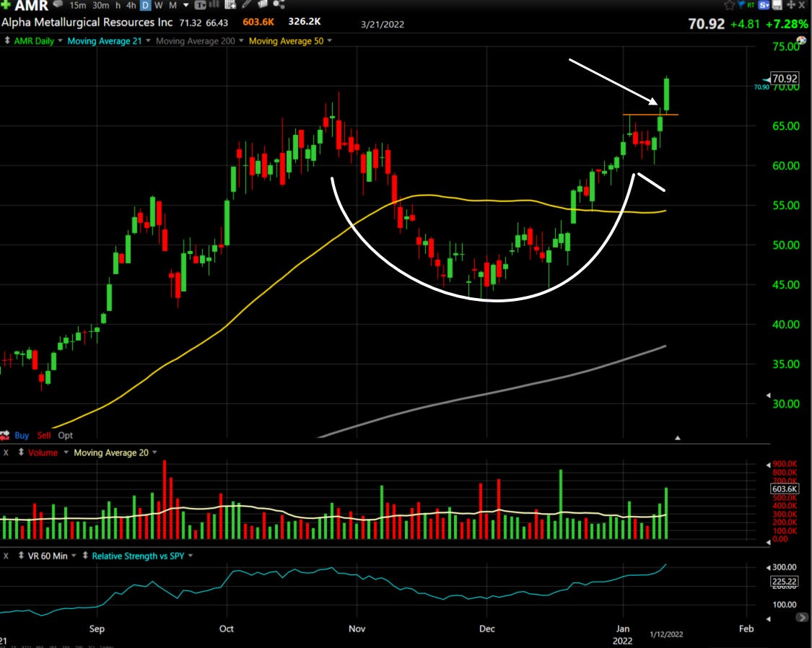Click the up-down arrows before Volume label
Screen dimensions: 812x648
point(21,452)
